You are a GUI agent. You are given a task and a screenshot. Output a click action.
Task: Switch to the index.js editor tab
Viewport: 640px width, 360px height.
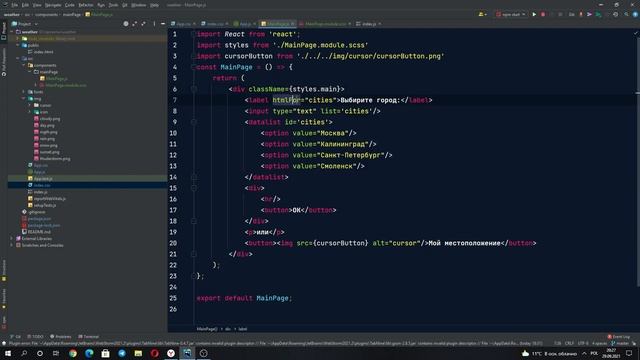click(x=369, y=24)
